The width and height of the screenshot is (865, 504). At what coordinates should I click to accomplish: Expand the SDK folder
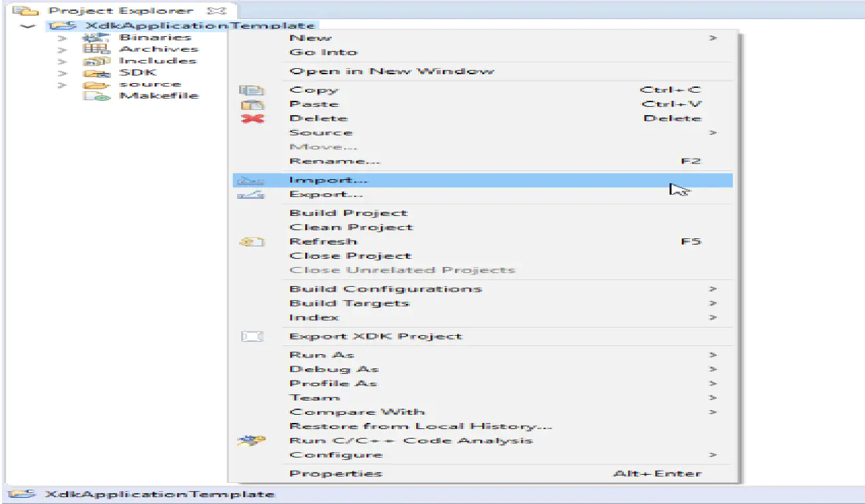[x=63, y=73]
